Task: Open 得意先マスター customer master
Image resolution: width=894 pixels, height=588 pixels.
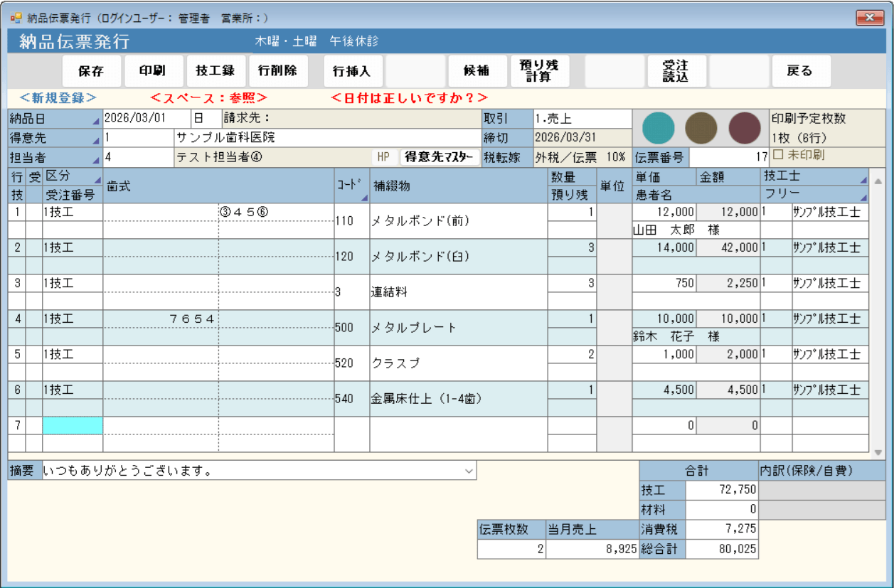Action: tap(440, 157)
